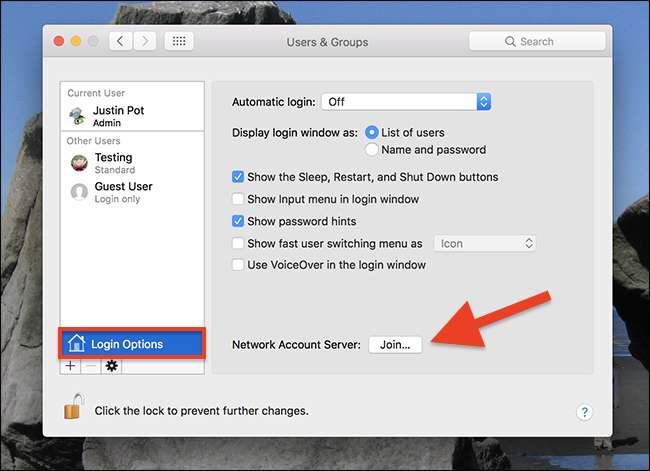Enable Show Input menu in login window
The height and width of the screenshot is (471, 650).
(238, 199)
